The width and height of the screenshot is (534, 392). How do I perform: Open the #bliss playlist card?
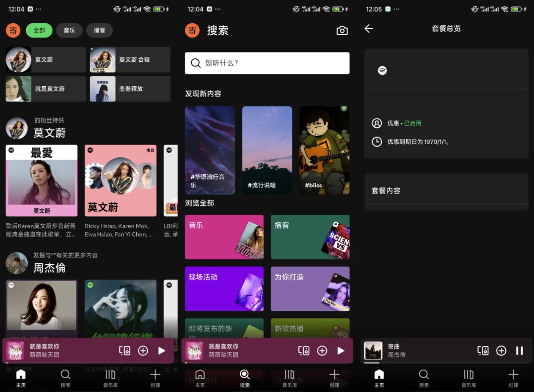tap(324, 150)
